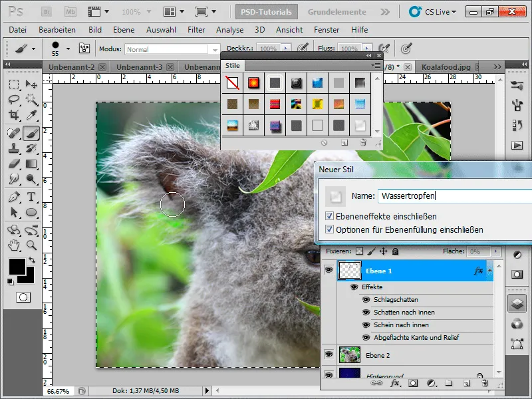
Task: Select the Pen tool
Action: (14, 197)
